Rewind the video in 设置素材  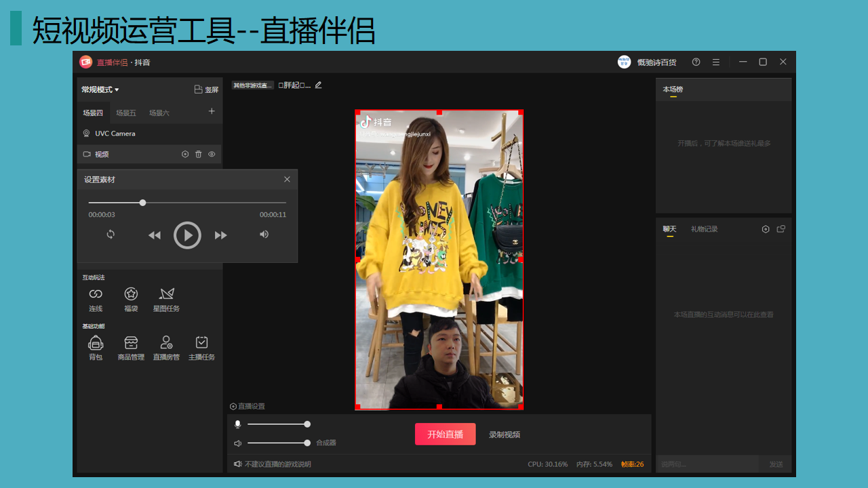pyautogui.click(x=155, y=235)
